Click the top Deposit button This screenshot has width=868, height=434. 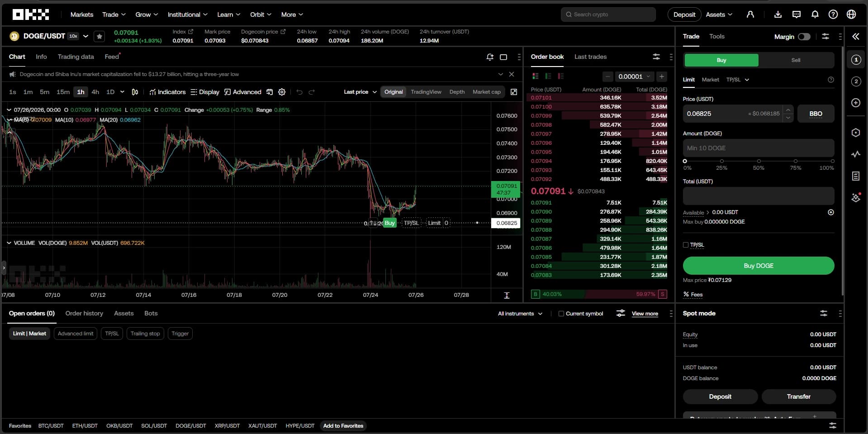(684, 14)
